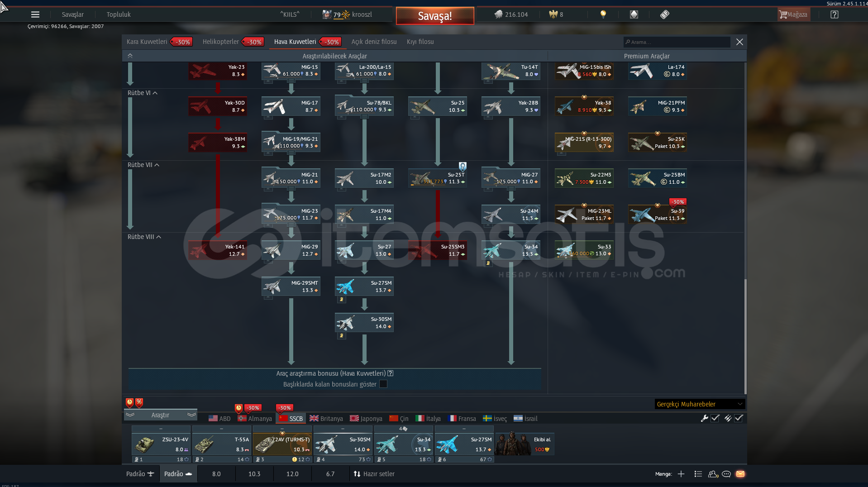Switch to Helikopterler tab
Image resolution: width=868 pixels, height=487 pixels.
[220, 42]
